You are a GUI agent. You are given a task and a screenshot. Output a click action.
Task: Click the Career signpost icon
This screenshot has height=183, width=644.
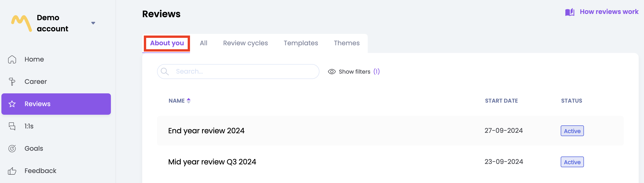12,82
